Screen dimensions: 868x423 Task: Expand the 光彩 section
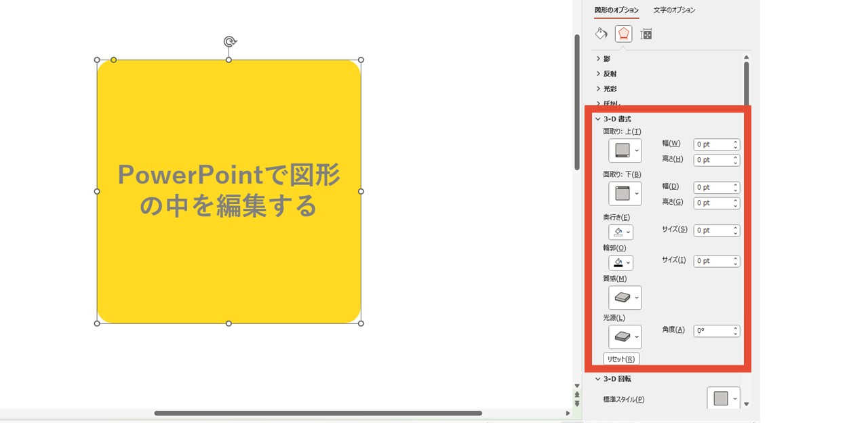click(x=606, y=89)
